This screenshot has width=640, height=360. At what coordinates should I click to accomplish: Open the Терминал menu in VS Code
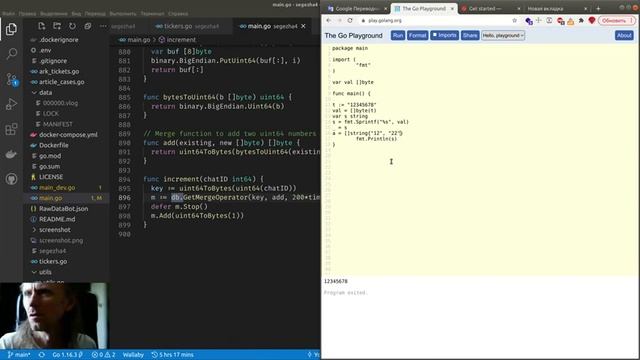coord(152,13)
